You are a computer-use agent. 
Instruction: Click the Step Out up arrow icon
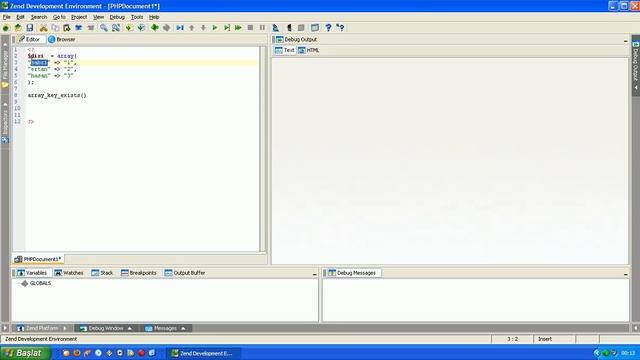(x=191, y=28)
